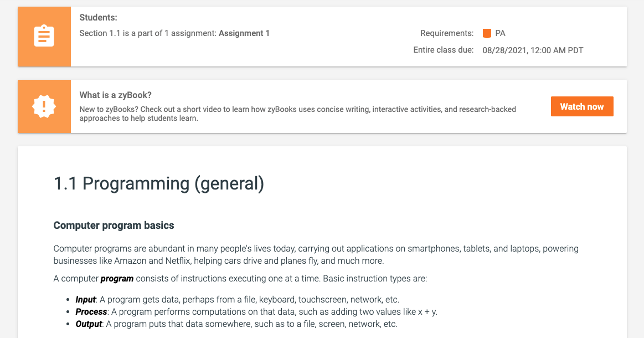Click the "Requirements:" label

(x=446, y=33)
